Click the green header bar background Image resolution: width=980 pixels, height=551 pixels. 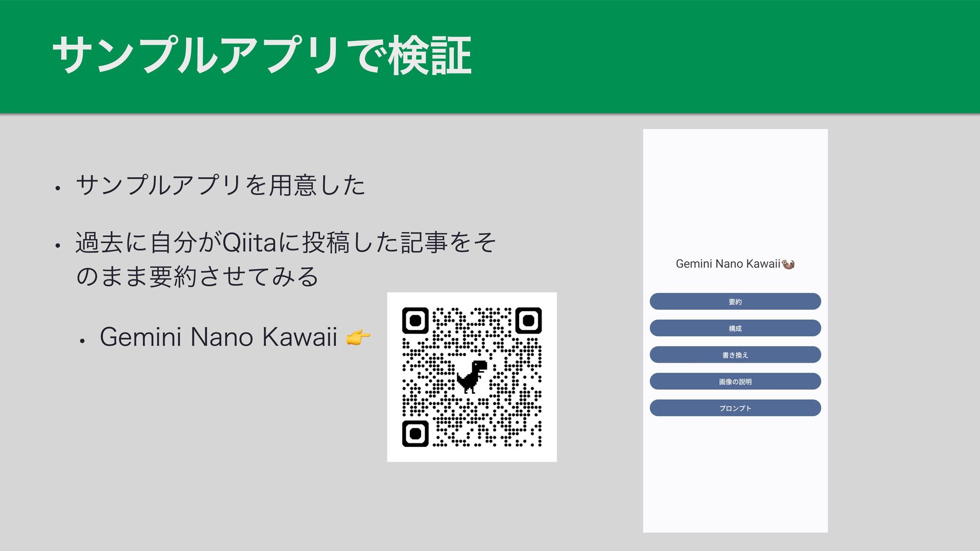click(x=715, y=56)
